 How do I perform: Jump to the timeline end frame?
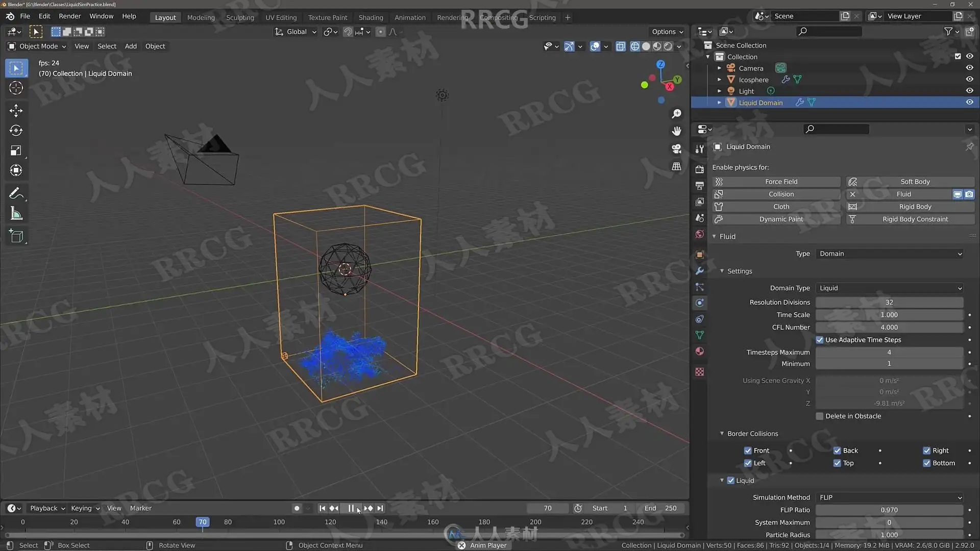[380, 508]
